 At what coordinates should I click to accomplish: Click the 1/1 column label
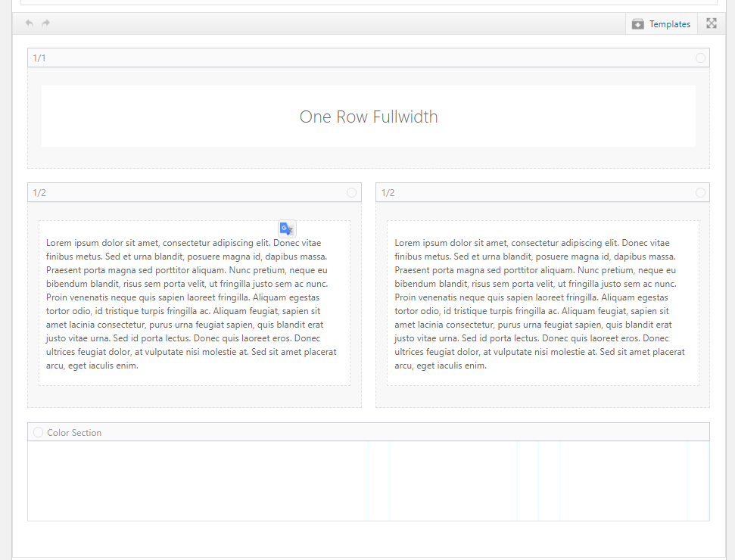[39, 58]
